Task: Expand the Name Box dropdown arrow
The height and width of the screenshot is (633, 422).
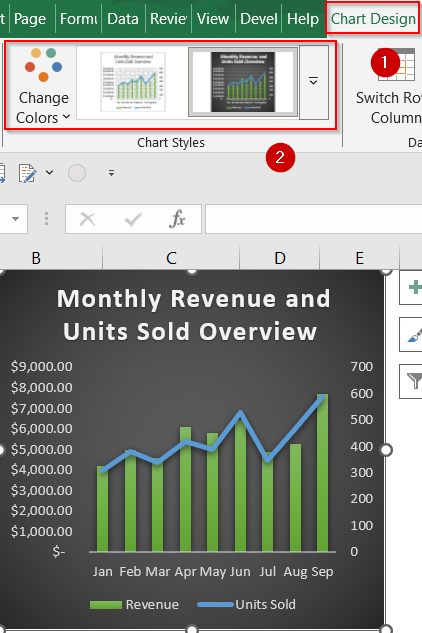Action: [x=15, y=219]
